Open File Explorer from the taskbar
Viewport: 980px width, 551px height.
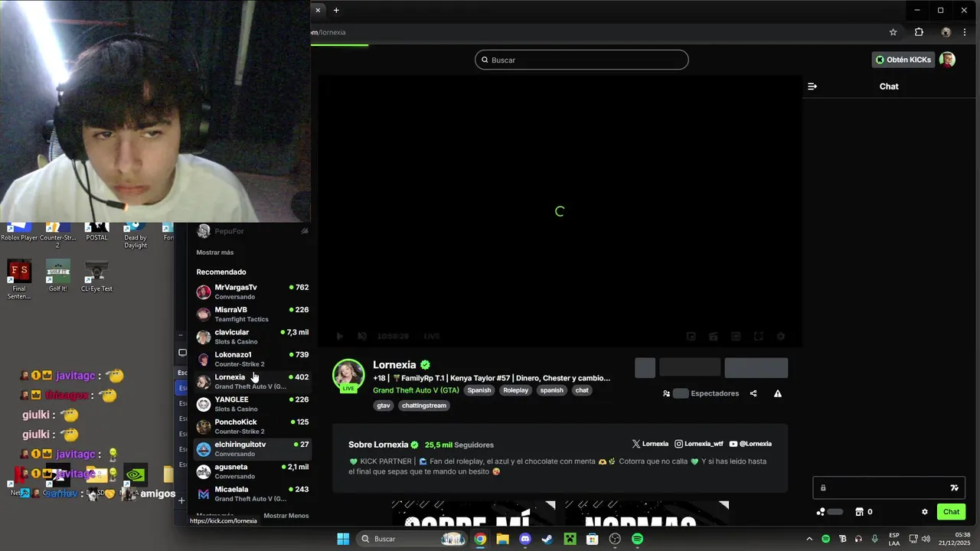click(502, 539)
